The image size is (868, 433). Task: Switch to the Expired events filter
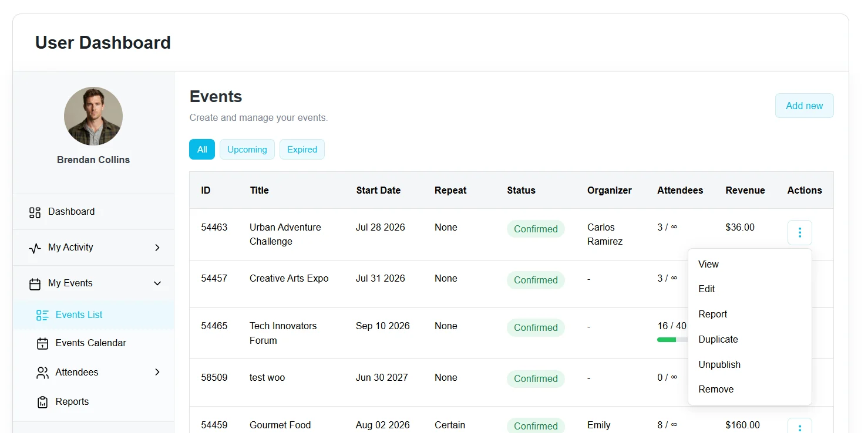coord(302,150)
